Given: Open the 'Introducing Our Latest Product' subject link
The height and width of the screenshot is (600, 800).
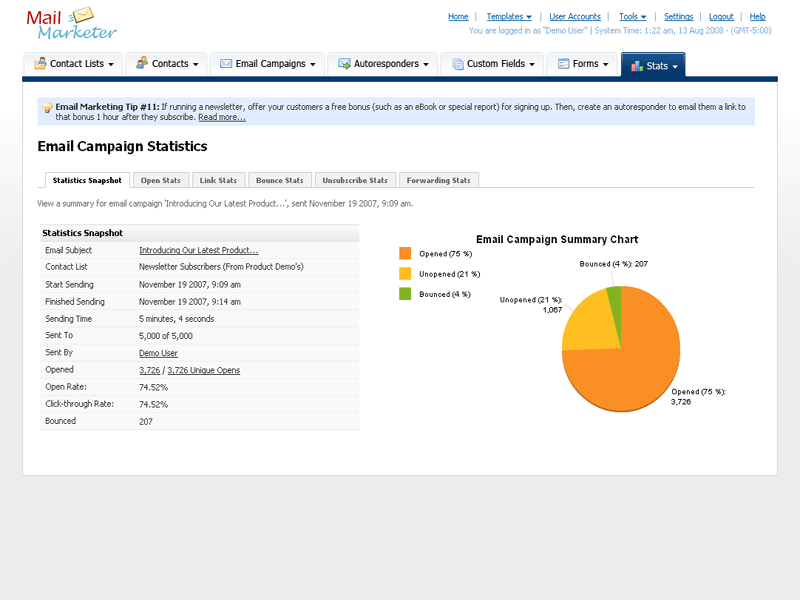Looking at the screenshot, I should click(198, 251).
